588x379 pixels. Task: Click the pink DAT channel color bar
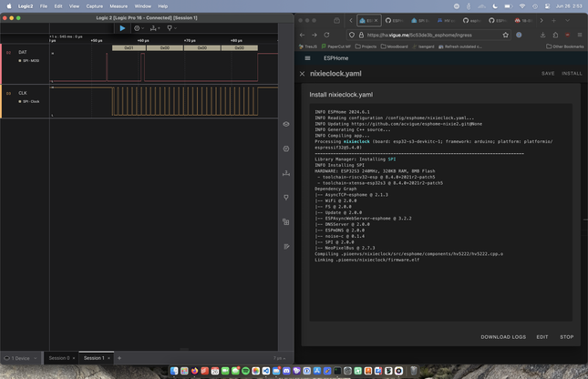(1, 64)
